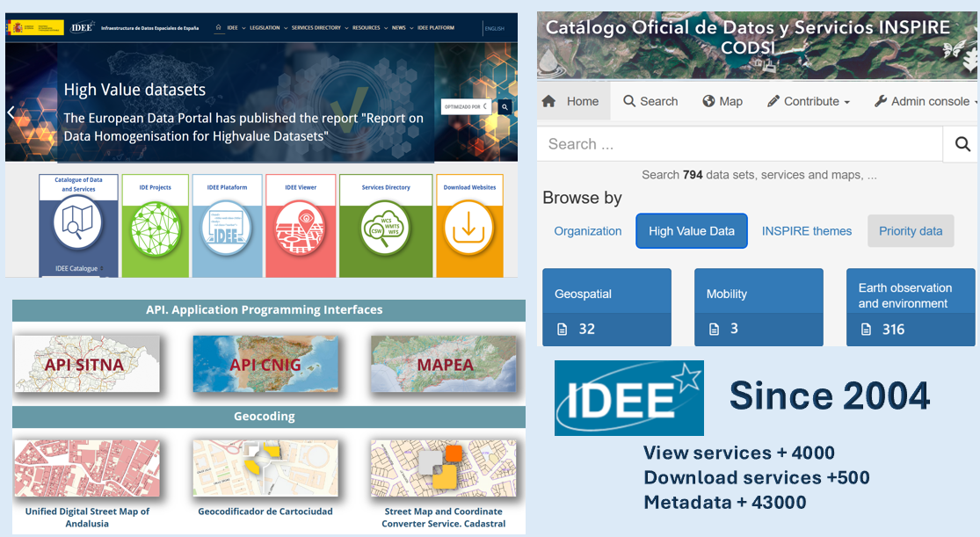Image resolution: width=980 pixels, height=537 pixels.
Task: Click the 'High Value datasets' banner heading
Action: click(134, 90)
